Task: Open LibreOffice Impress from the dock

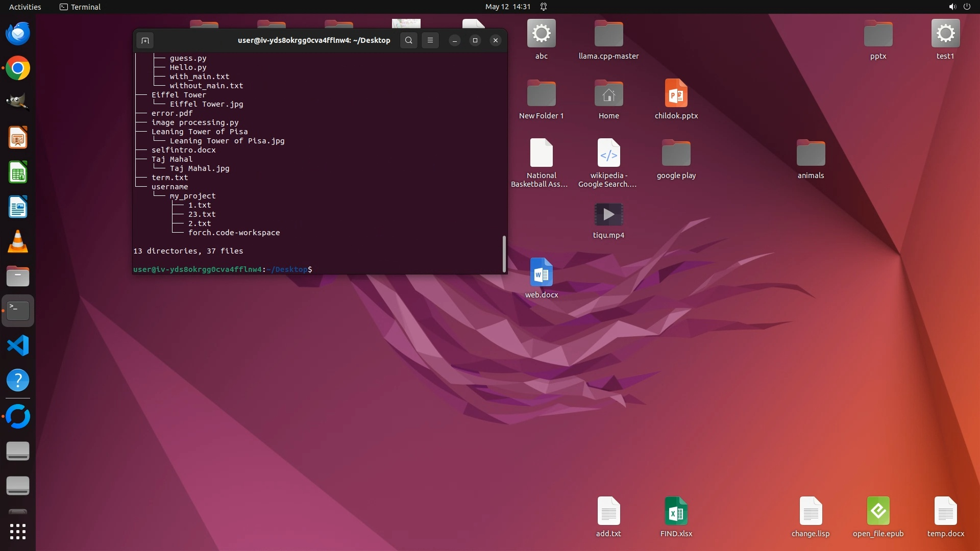Action: pos(18,138)
